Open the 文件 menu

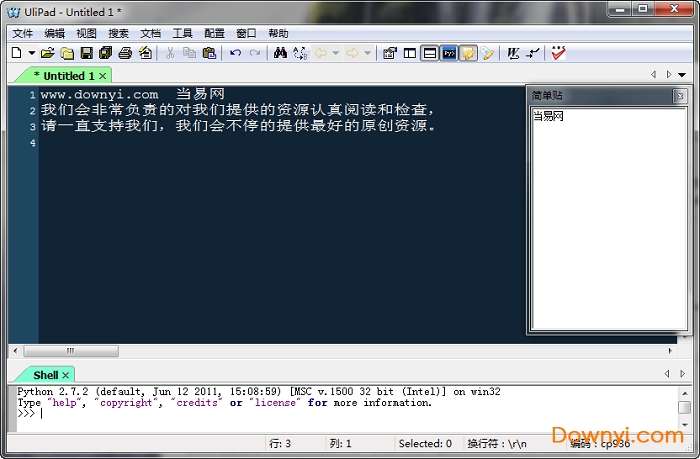point(22,33)
